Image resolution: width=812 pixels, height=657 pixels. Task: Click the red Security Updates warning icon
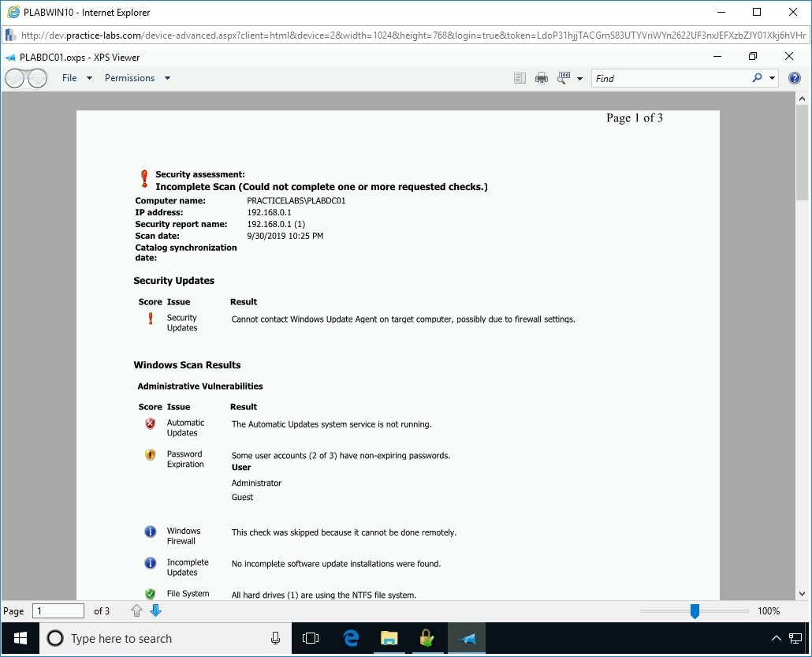150,319
